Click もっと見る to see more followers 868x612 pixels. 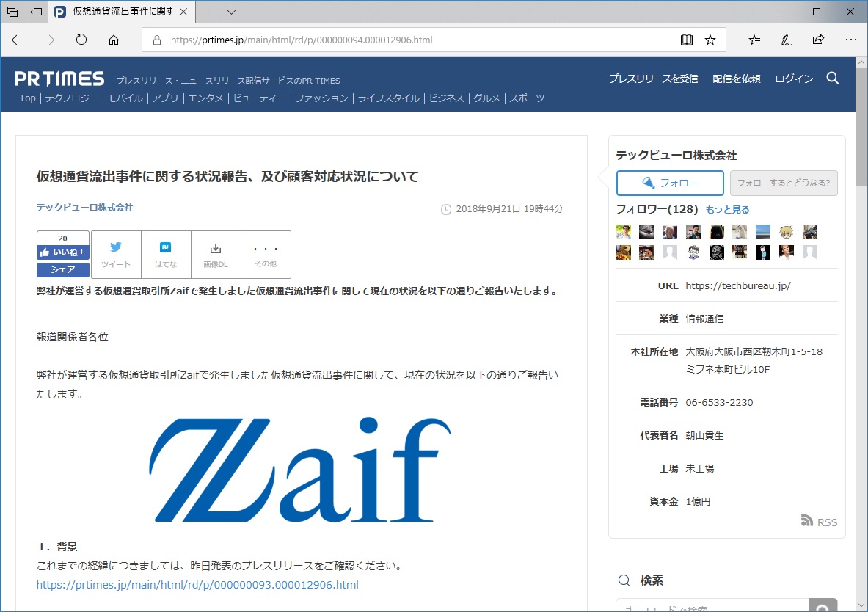pyautogui.click(x=726, y=209)
